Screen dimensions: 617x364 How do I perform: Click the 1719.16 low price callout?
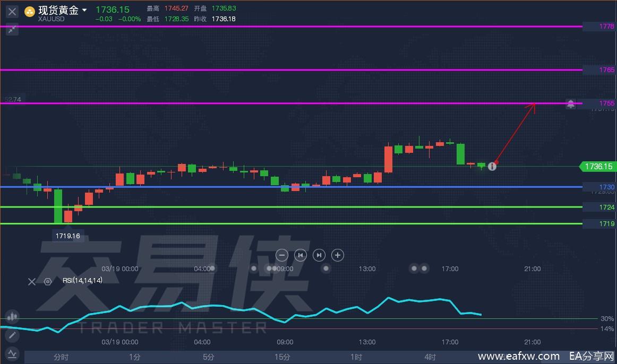[x=67, y=236]
